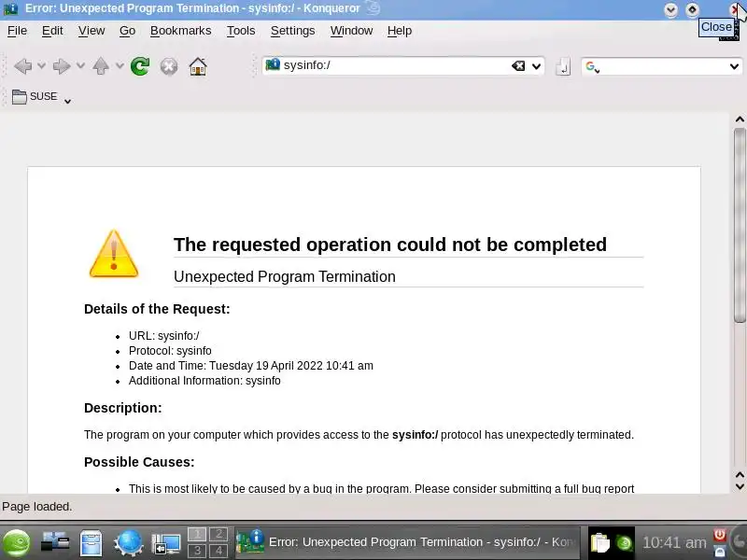747x560 pixels.
Task: Click the "Protocol: sysinfo" detail line
Action: point(170,351)
